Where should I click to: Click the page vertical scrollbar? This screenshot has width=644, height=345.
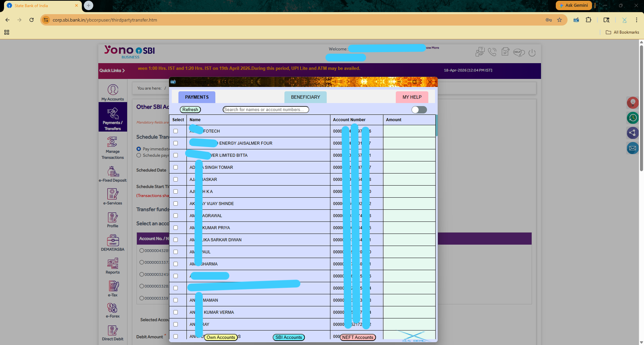[642, 109]
